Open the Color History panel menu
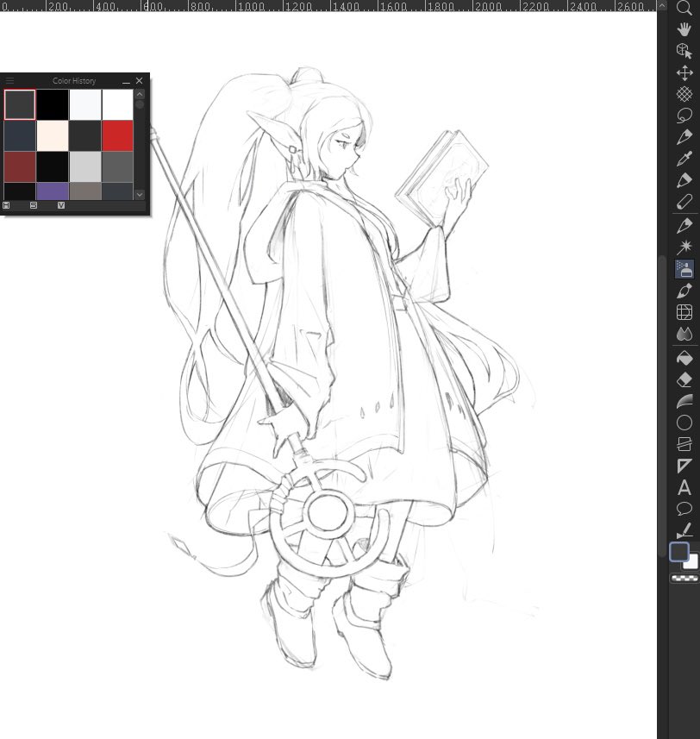 [x=9, y=81]
